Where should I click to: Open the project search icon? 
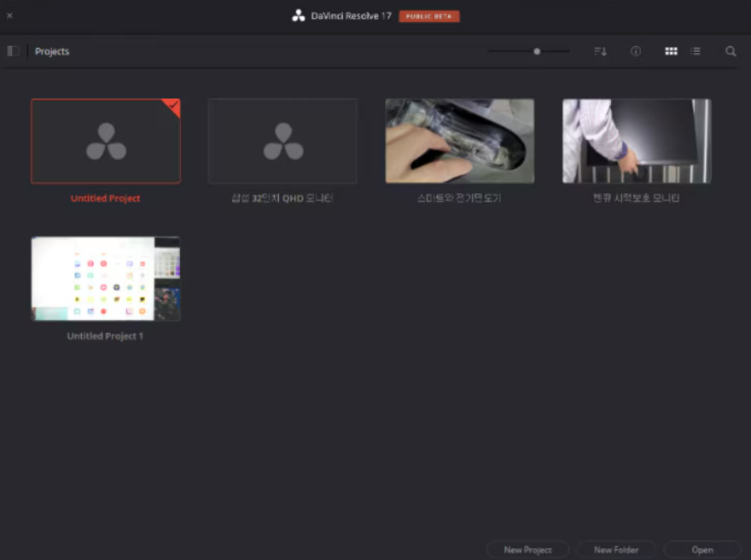[x=731, y=51]
